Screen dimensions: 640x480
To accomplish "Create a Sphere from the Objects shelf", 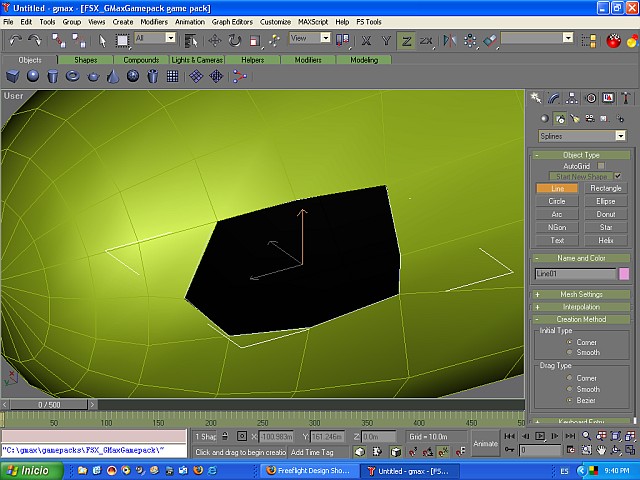I will 32,76.
